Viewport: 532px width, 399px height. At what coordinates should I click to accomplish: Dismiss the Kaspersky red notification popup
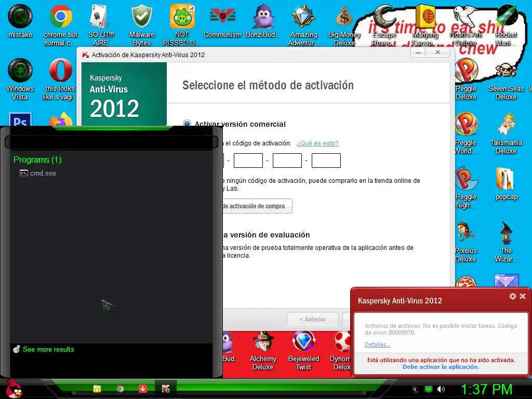[523, 296]
